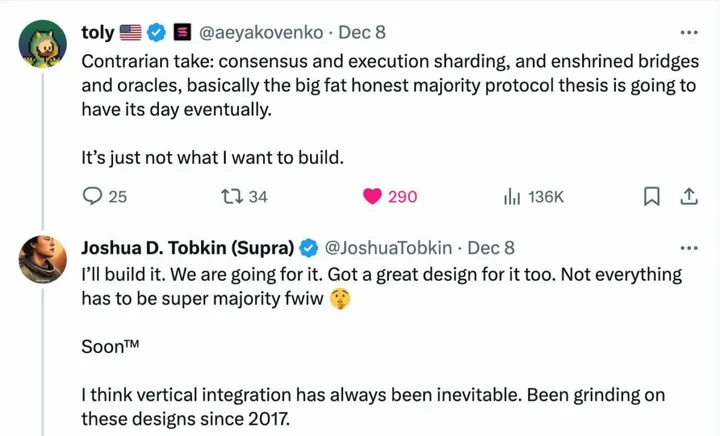Toggle bookmark on toly's tweet
The image size is (720, 436).
(652, 197)
